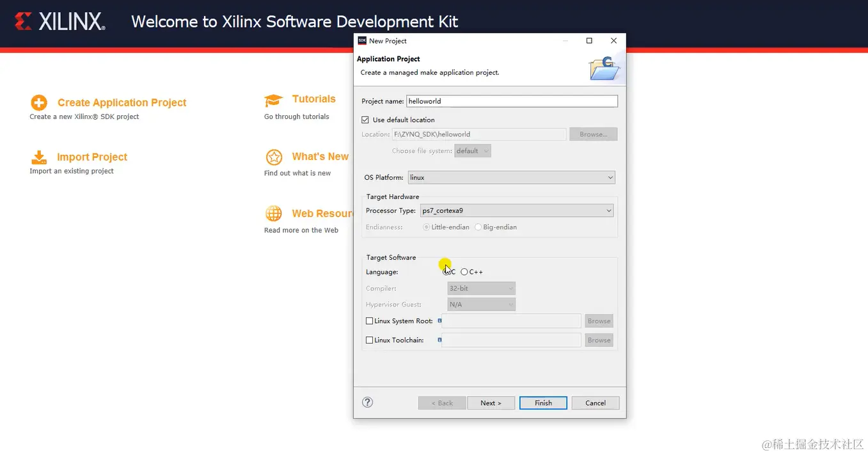Open the OS Platform dropdown
Screen dimensions: 868x455
tap(512, 177)
